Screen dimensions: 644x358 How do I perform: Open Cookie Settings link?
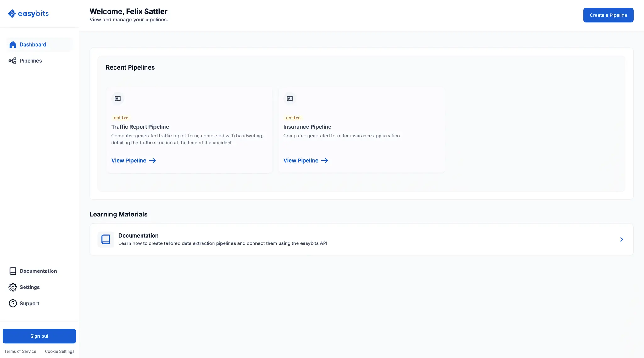coord(60,351)
